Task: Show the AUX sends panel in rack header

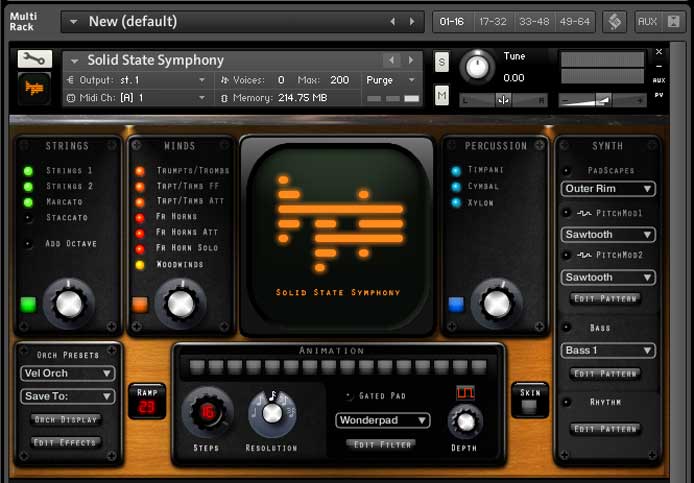Action: pos(647,22)
